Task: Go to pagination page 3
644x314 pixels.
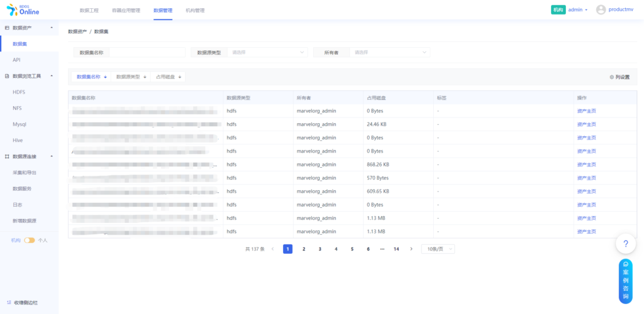Action: [320, 249]
